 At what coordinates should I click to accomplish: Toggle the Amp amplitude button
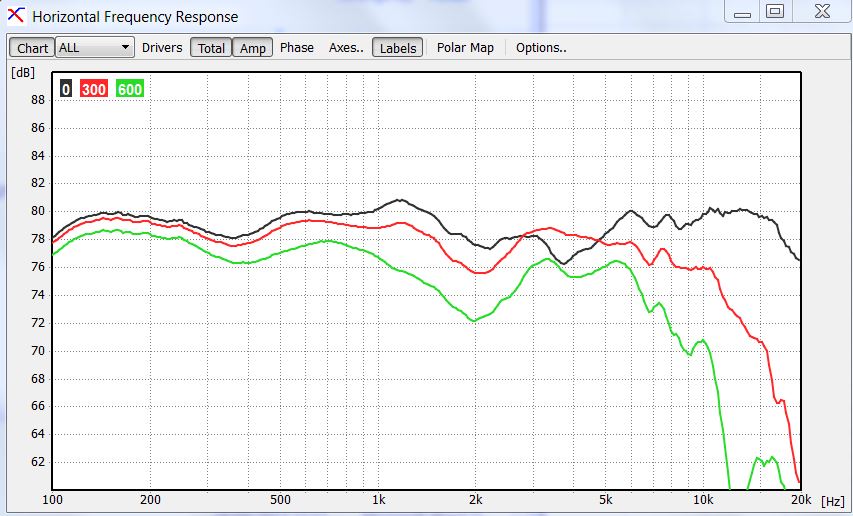(252, 48)
